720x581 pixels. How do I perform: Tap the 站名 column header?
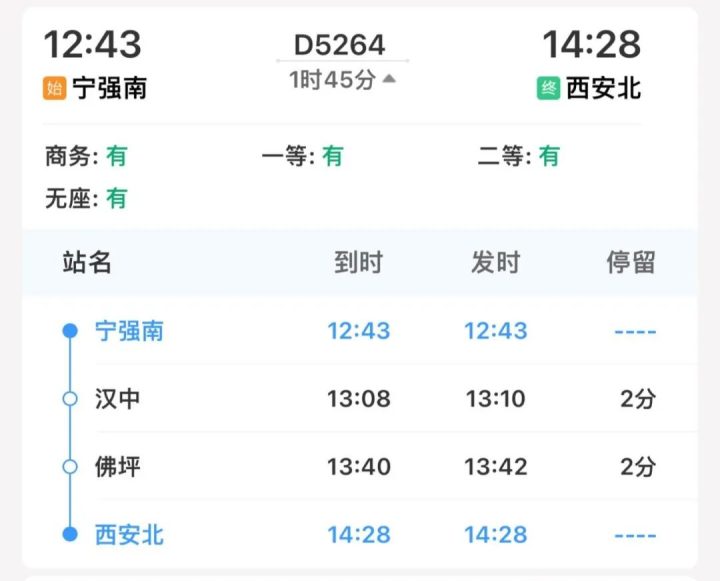click(x=87, y=262)
